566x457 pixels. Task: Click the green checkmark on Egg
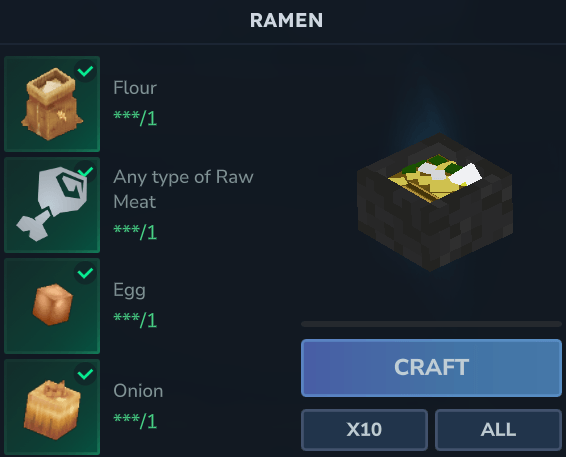click(86, 273)
